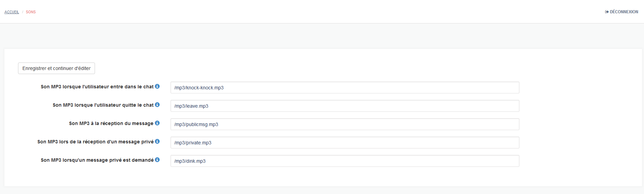Click label 'Son MP3 à la réception du message'

point(111,123)
